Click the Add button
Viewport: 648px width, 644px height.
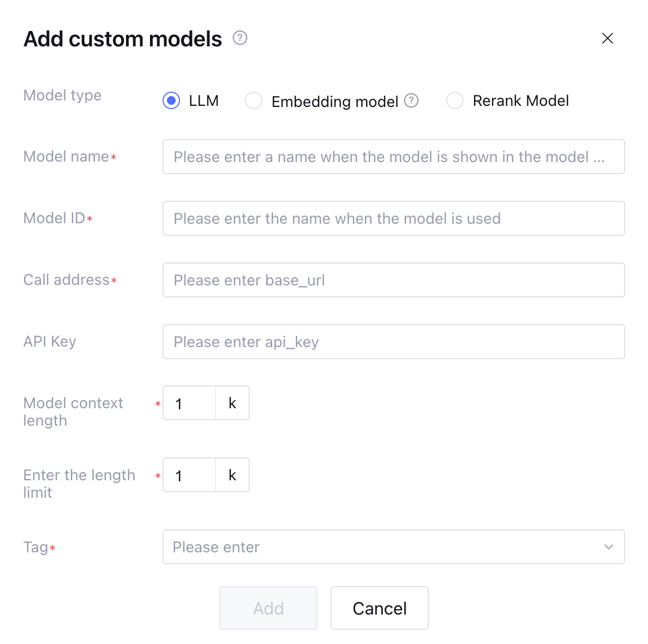pos(268,608)
